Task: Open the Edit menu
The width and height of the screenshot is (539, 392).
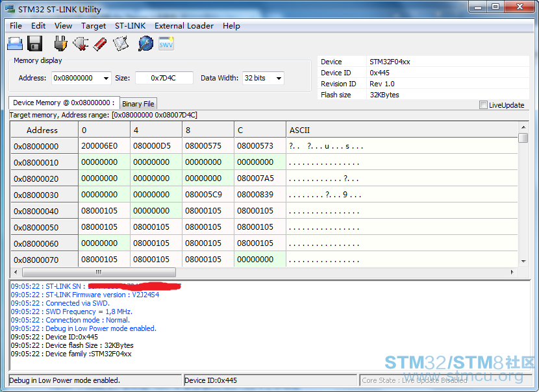Action: click(x=38, y=26)
